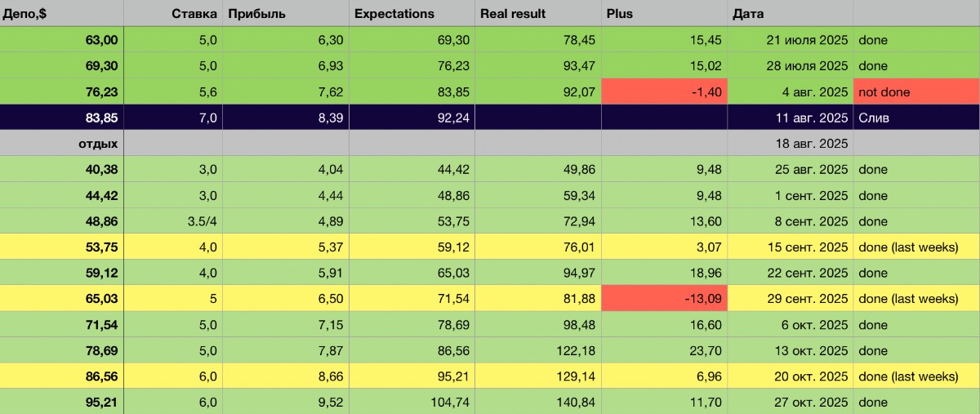Click the date cell "21 июля 2025"

coord(800,39)
